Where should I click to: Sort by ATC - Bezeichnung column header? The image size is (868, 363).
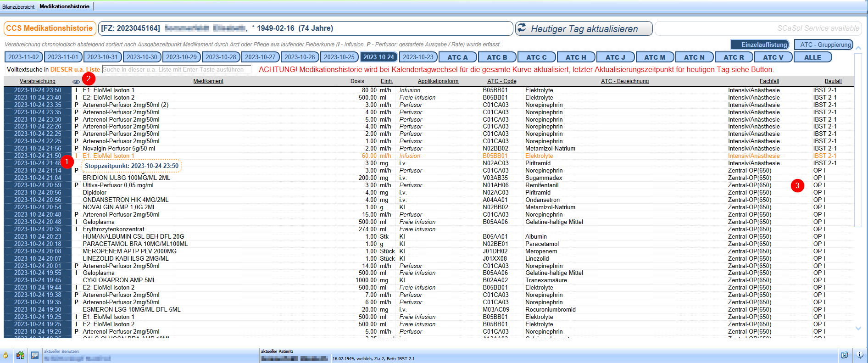625,81
